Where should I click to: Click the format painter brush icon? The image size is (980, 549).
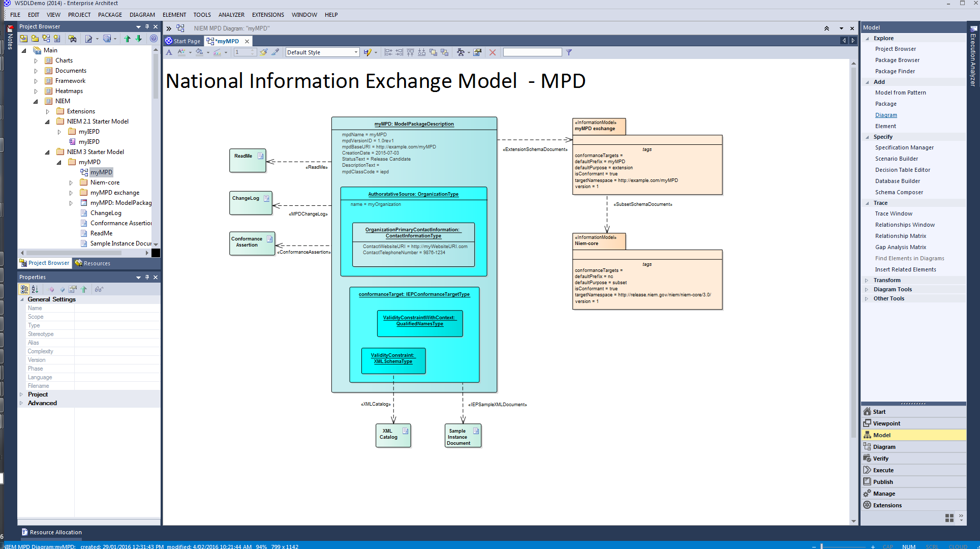pyautogui.click(x=263, y=52)
